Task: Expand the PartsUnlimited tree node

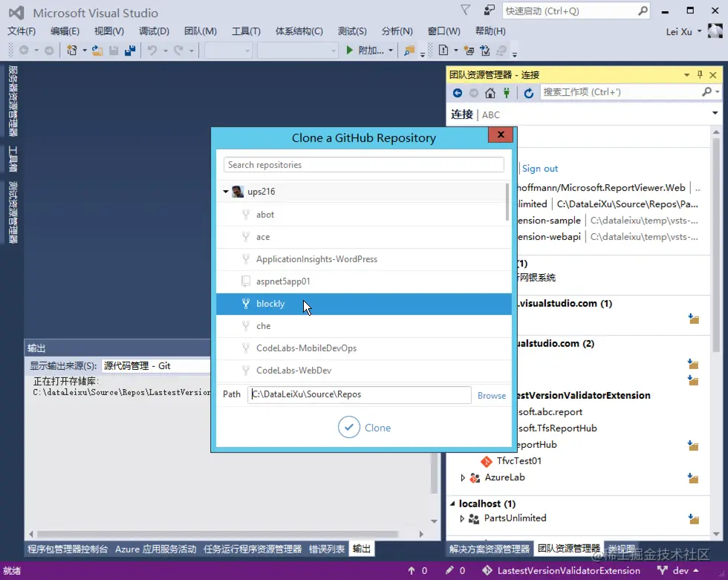Action: click(462, 518)
